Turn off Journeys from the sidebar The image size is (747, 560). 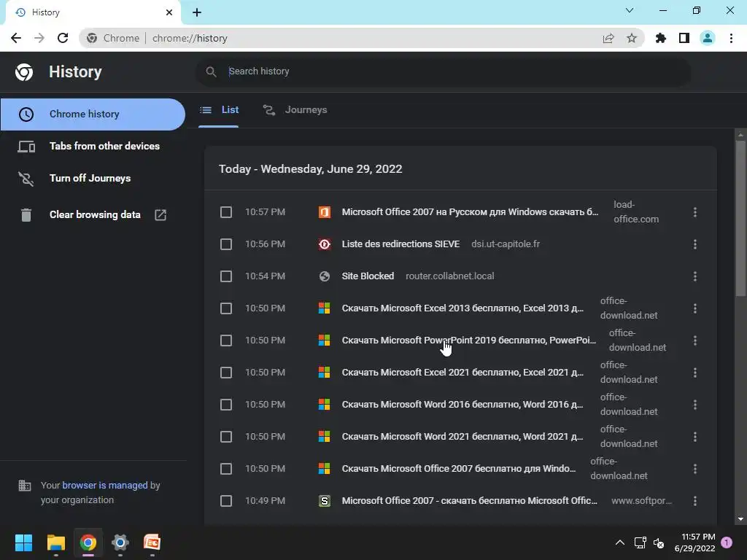point(93,178)
